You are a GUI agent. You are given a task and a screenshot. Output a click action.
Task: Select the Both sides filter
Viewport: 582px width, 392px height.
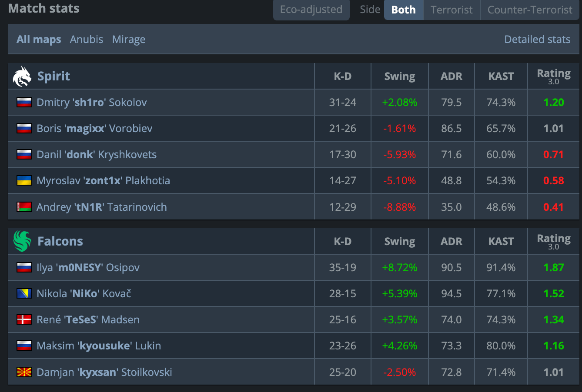click(403, 10)
